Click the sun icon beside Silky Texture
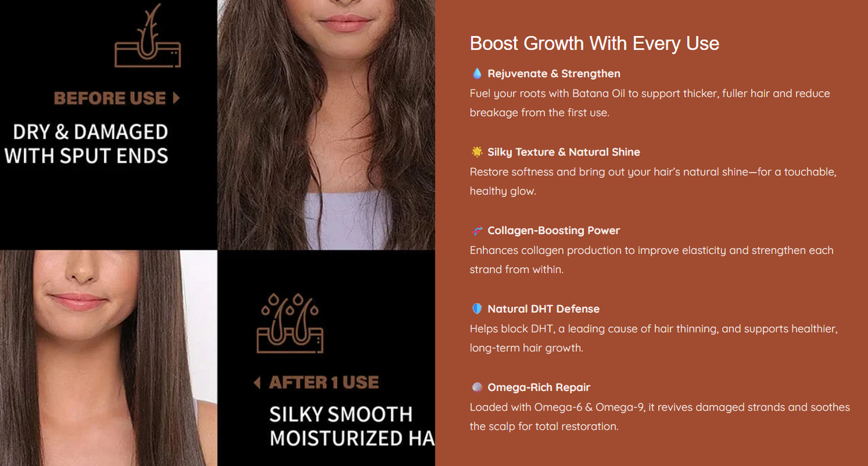 (477, 152)
